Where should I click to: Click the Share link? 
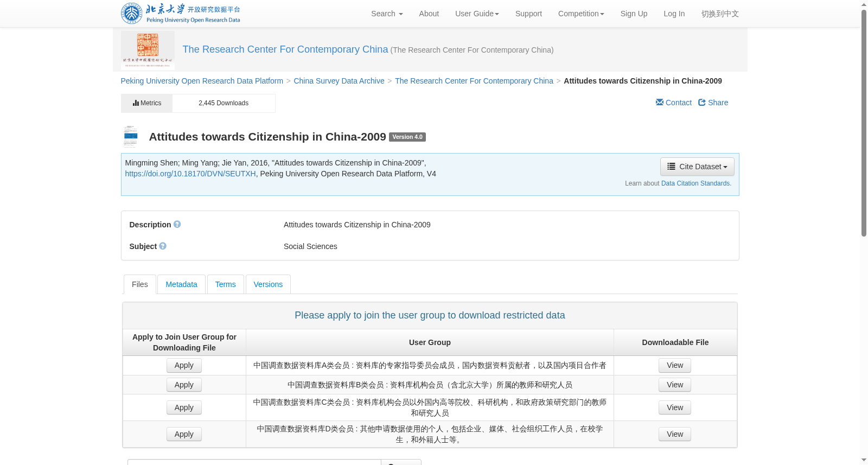(713, 103)
